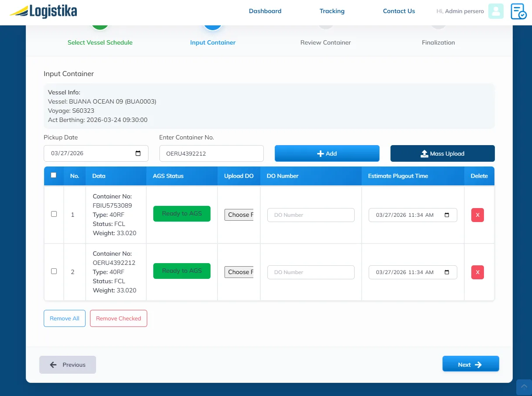Click Remove Checked button

[118, 319]
